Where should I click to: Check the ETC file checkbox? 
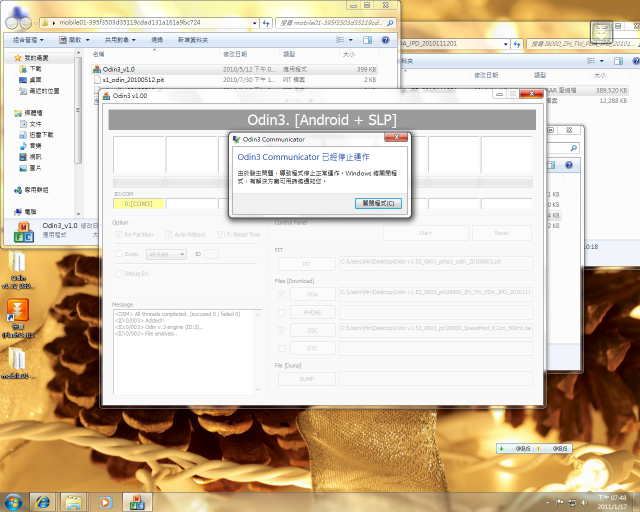pyautogui.click(x=281, y=348)
